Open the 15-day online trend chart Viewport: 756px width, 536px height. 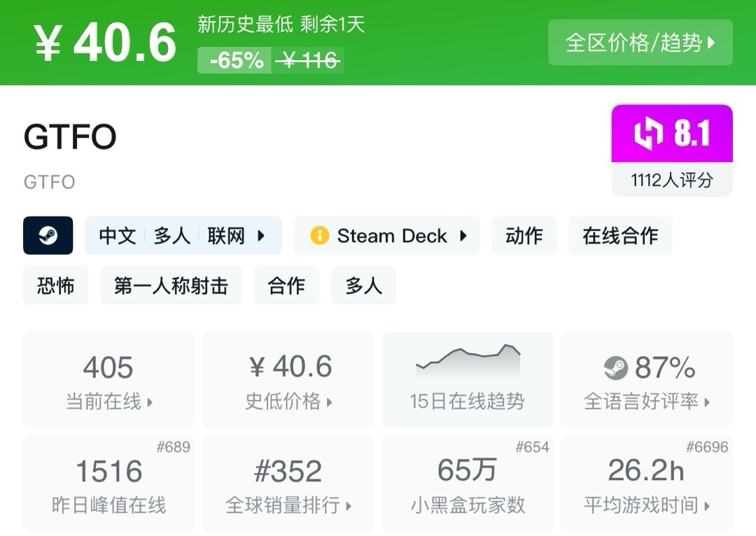(x=467, y=379)
